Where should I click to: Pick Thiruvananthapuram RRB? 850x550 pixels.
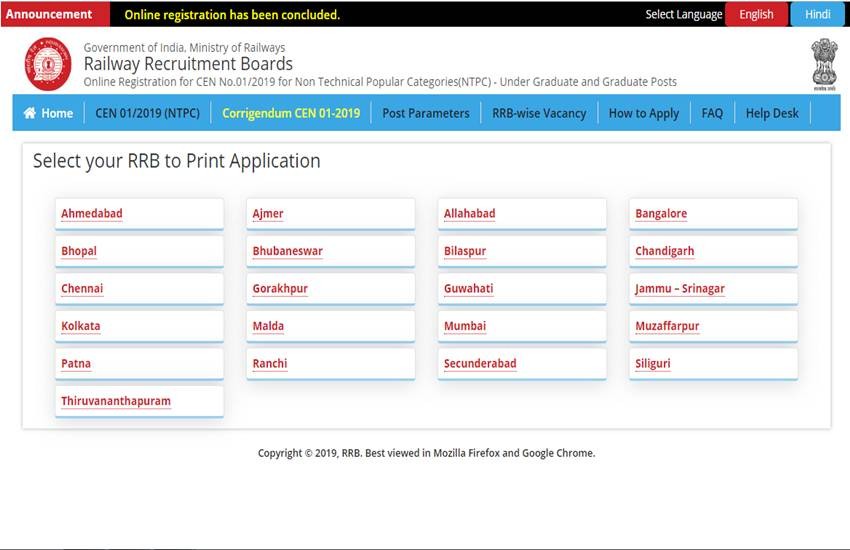(x=116, y=401)
